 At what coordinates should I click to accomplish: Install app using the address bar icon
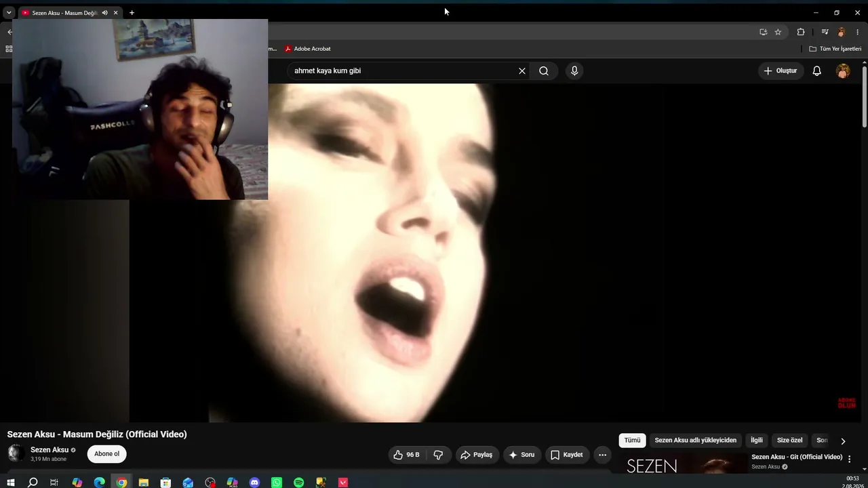tap(763, 32)
